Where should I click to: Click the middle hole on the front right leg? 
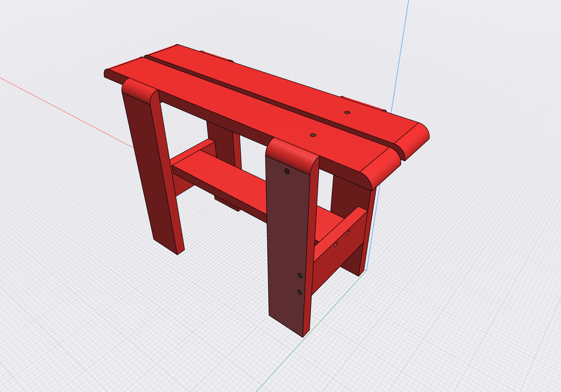tap(300, 276)
